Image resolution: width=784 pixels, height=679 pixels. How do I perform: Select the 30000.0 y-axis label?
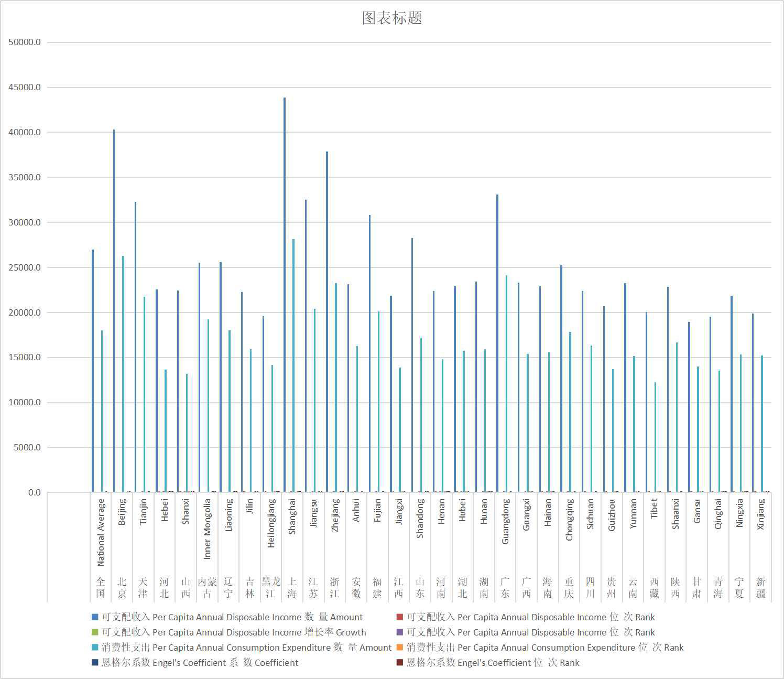pyautogui.click(x=25, y=223)
